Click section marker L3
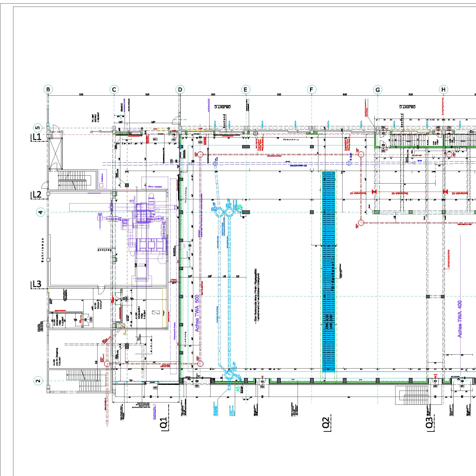Image resolution: width=476 pixels, height=476 pixels. (x=37, y=284)
